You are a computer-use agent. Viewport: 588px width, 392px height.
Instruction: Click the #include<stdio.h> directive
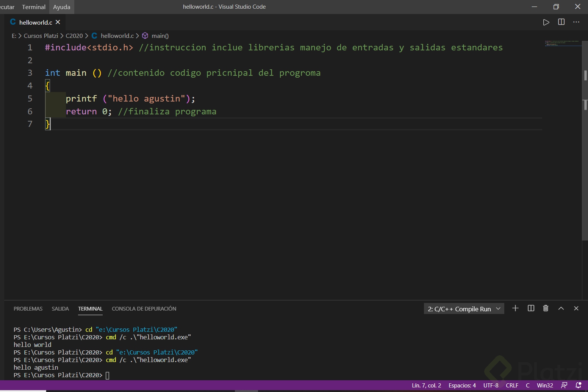coord(89,47)
